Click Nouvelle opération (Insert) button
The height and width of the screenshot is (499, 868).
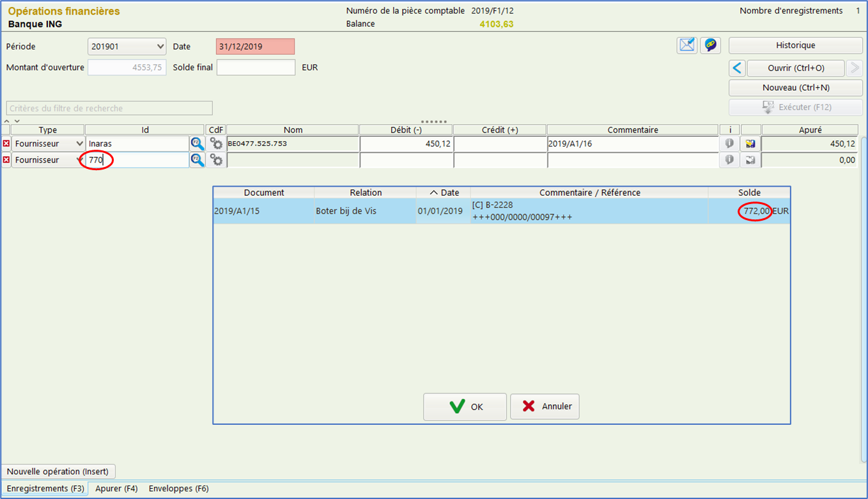point(58,471)
